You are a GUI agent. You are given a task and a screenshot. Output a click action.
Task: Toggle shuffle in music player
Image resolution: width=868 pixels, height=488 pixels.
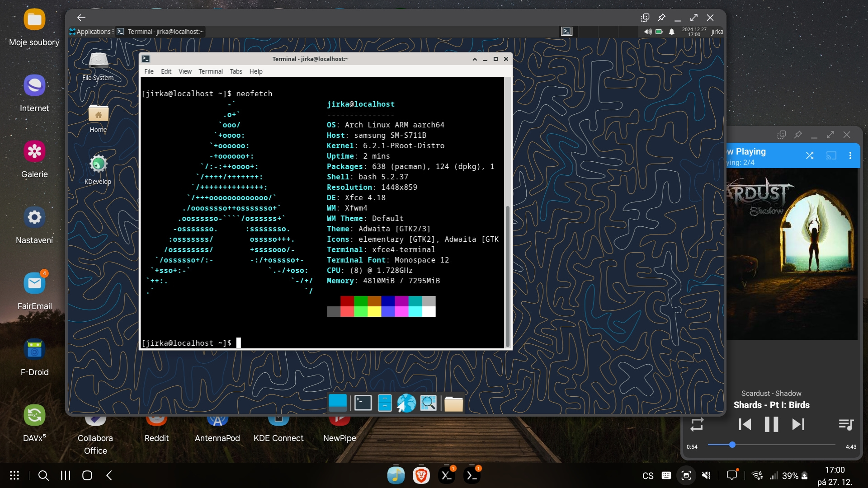(x=810, y=155)
